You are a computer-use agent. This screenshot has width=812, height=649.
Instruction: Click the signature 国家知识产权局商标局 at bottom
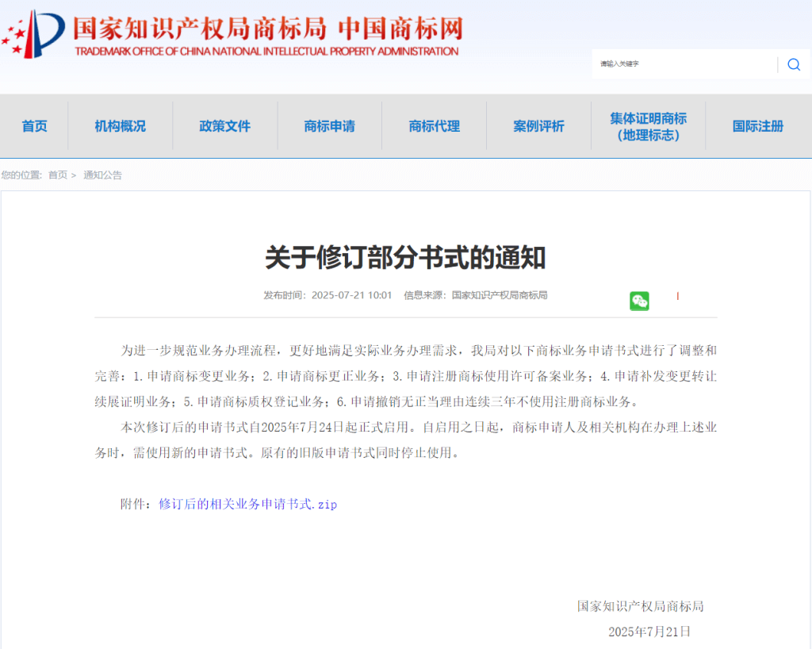pyautogui.click(x=641, y=606)
